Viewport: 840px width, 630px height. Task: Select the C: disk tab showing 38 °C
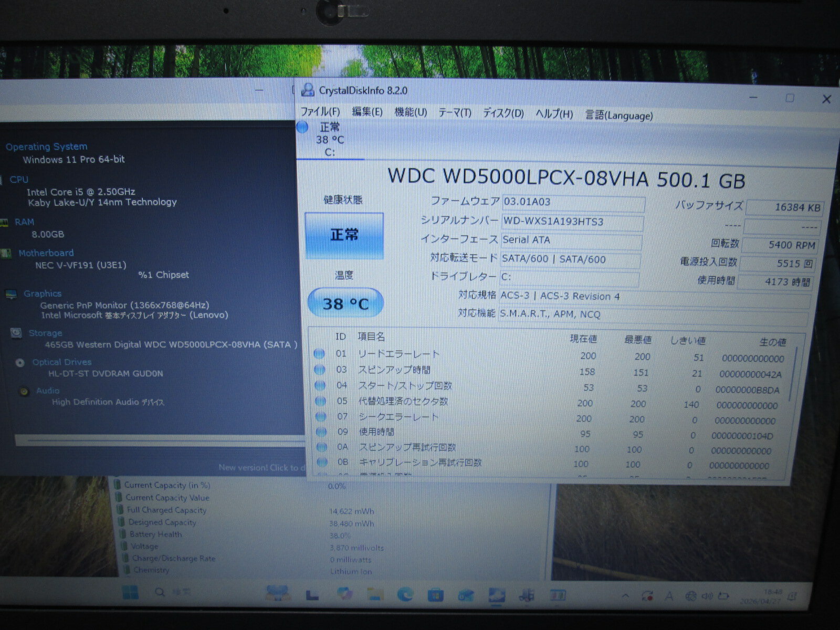(x=330, y=139)
